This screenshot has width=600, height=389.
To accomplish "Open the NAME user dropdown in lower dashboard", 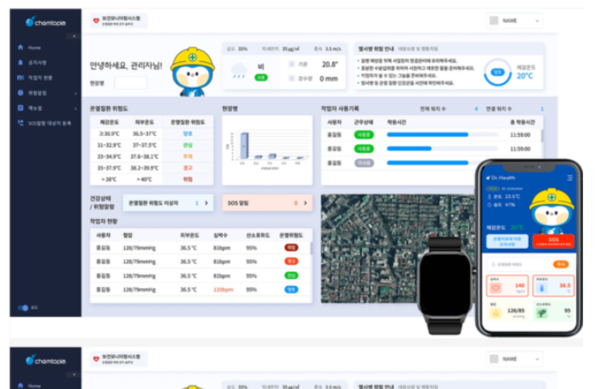I will pyautogui.click(x=515, y=359).
